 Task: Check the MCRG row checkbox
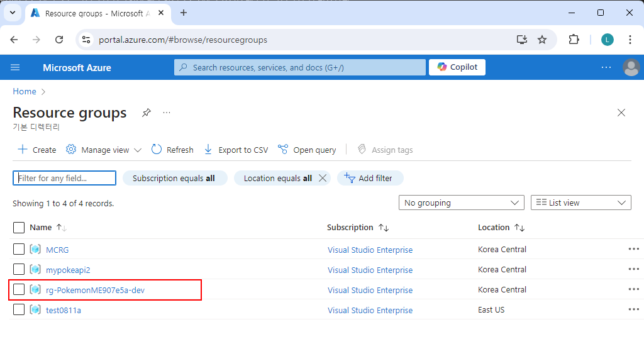point(19,249)
